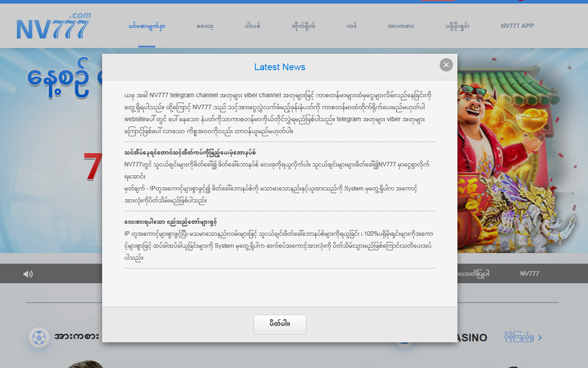This screenshot has width=588, height=368.
Task: Click the soccer ball အားကစား icon
Action: point(39,338)
